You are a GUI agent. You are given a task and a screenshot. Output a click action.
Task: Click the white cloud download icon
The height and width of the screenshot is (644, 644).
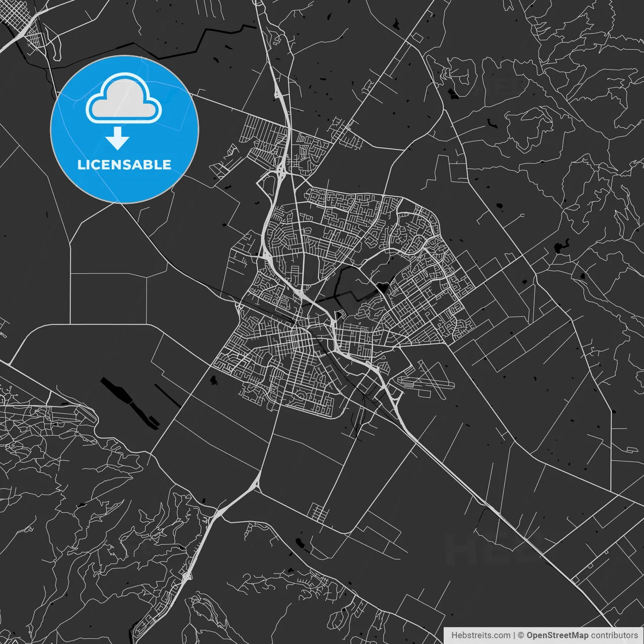(124, 99)
